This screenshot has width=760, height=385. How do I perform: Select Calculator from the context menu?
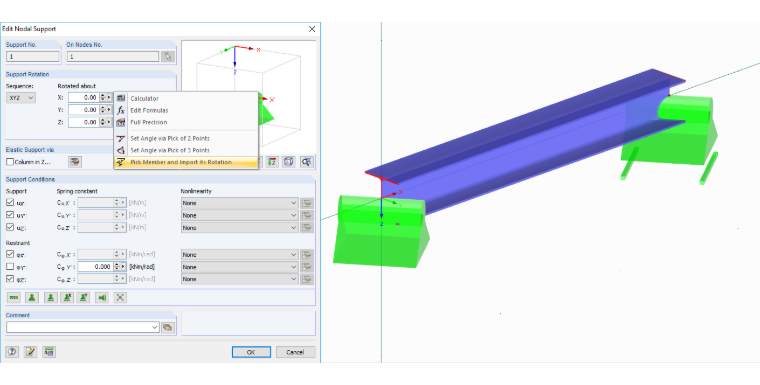pyautogui.click(x=186, y=98)
